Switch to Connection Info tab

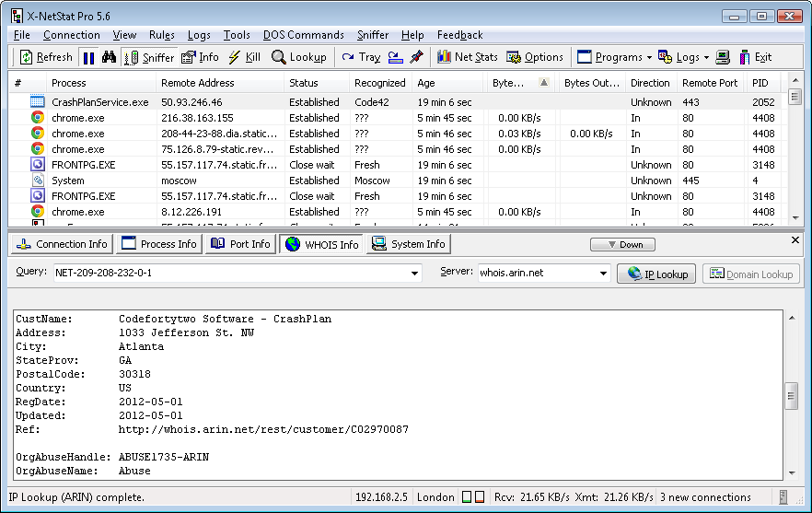point(62,244)
